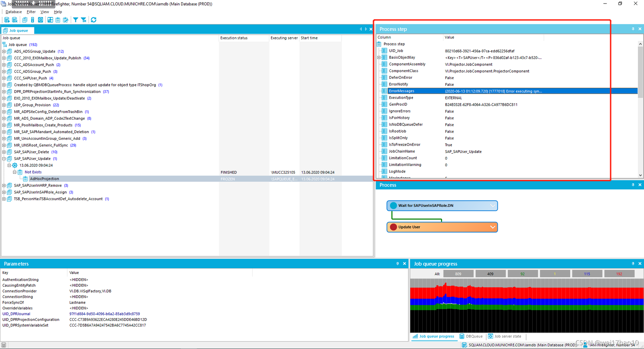Pin the Job queue progress panel

[633, 264]
